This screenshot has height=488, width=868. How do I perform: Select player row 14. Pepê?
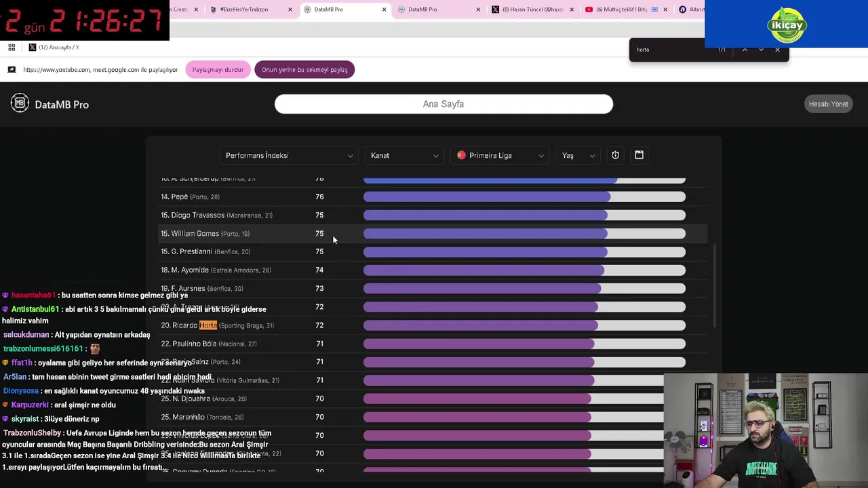[x=433, y=197]
